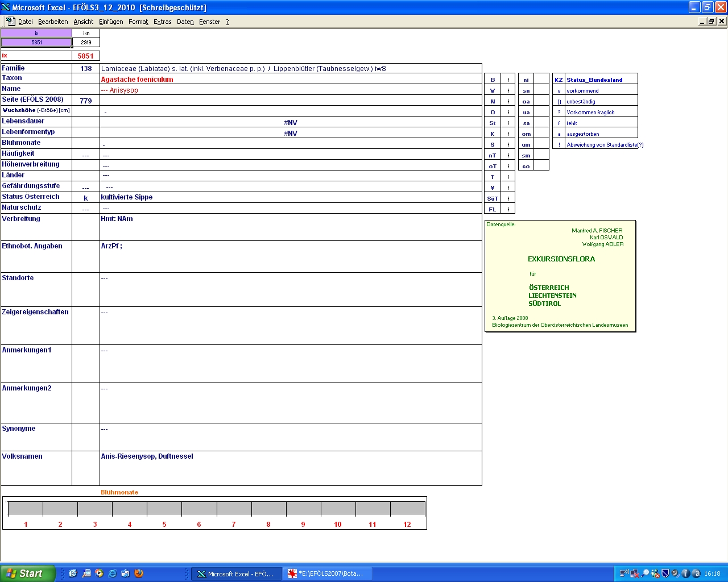This screenshot has height=582, width=728.
Task: Switch to the E:\EFÖLS2007\Bota taskbar window
Action: (327, 573)
